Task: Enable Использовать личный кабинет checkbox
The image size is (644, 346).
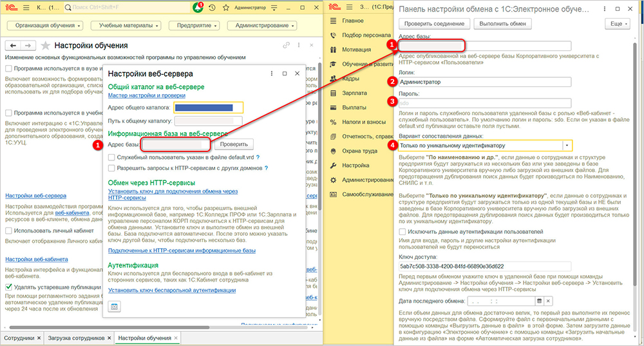Action: click(x=8, y=231)
